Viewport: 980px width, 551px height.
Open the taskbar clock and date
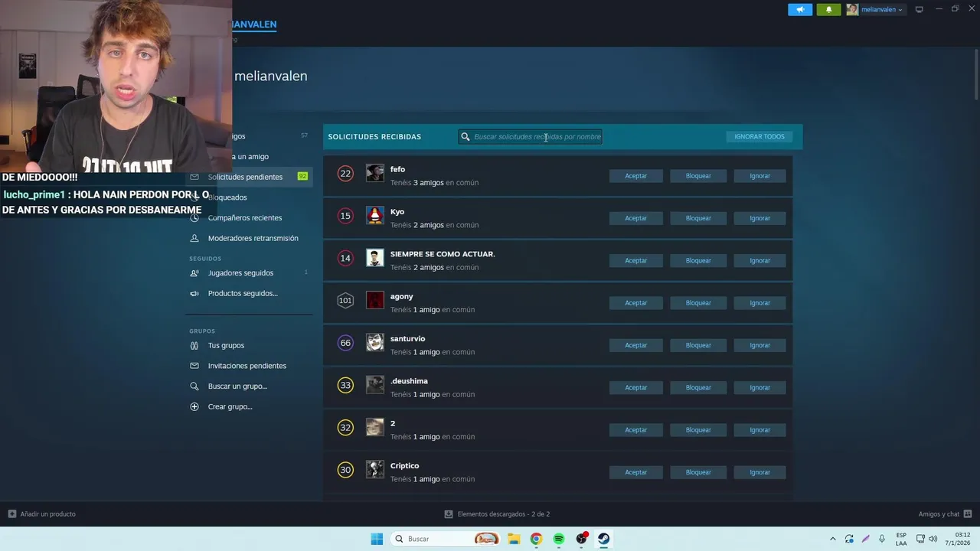[958, 539]
